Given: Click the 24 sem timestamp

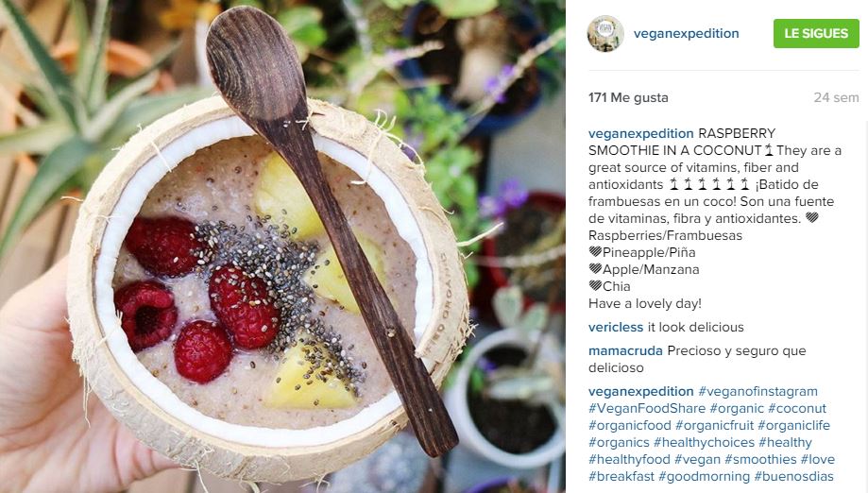Looking at the screenshot, I should point(836,97).
